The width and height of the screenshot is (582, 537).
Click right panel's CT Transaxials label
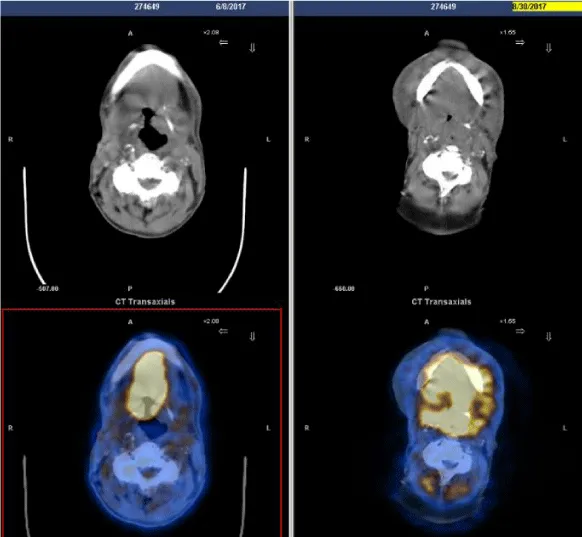click(x=441, y=302)
